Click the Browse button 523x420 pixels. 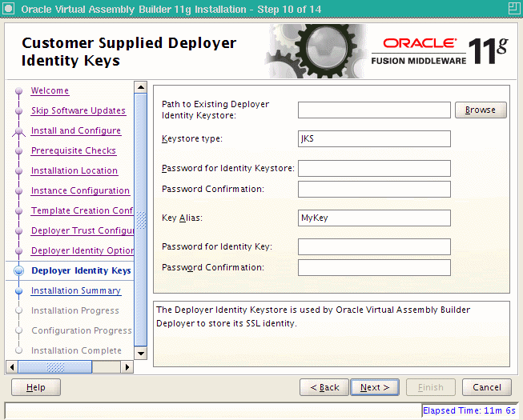pos(481,110)
